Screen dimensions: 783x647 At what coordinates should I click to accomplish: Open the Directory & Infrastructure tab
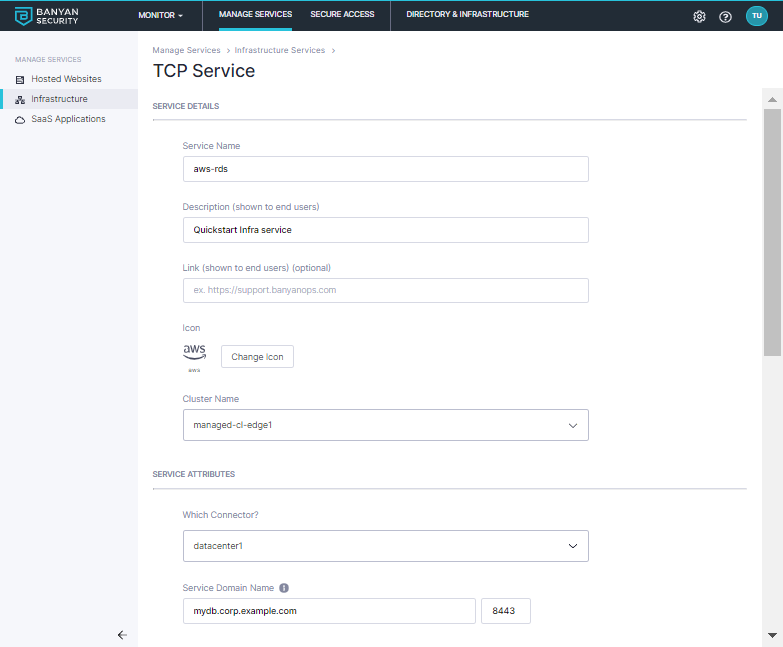click(x=467, y=15)
